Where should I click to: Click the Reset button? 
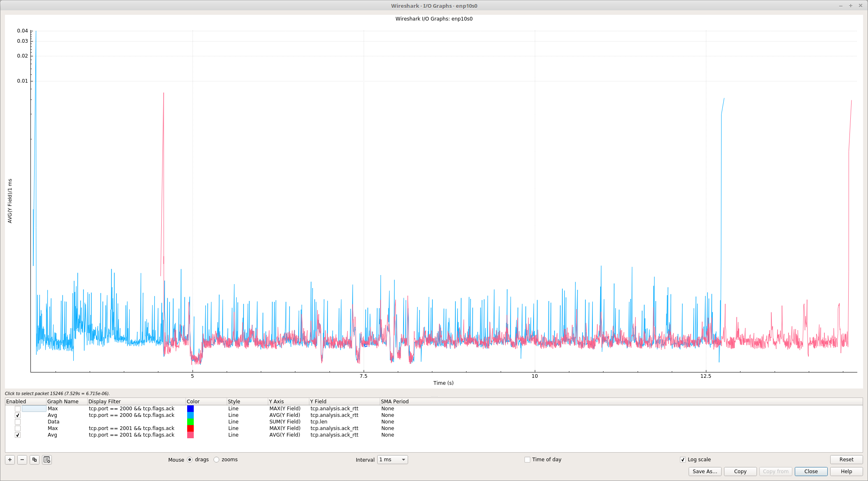(x=846, y=460)
